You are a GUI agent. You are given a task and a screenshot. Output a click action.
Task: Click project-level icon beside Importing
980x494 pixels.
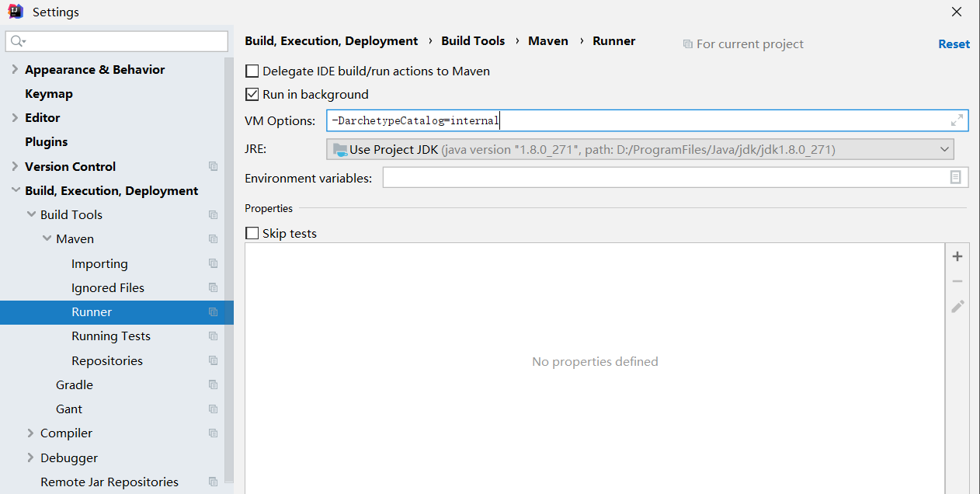[213, 263]
